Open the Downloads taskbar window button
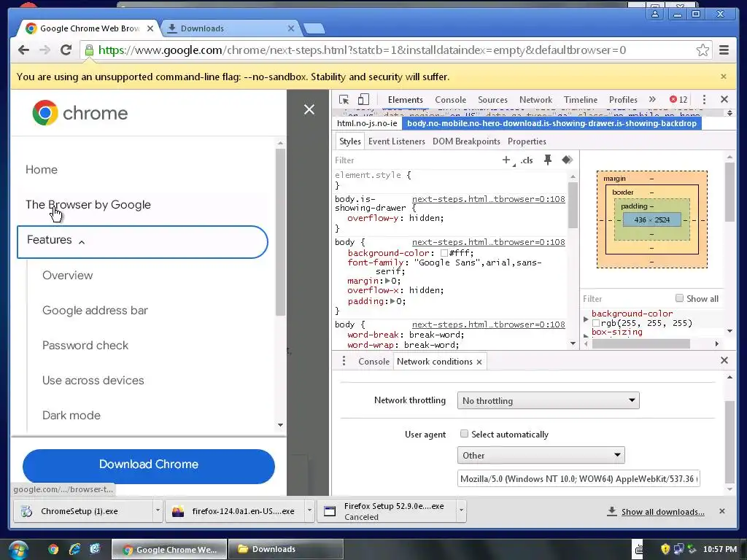 tap(285, 549)
